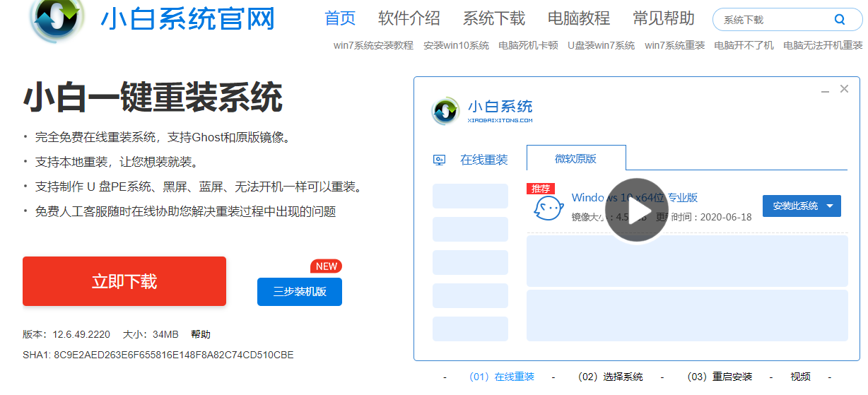The image size is (868, 395).
Task: Click the 帮助 link next to file size
Action: pos(201,334)
